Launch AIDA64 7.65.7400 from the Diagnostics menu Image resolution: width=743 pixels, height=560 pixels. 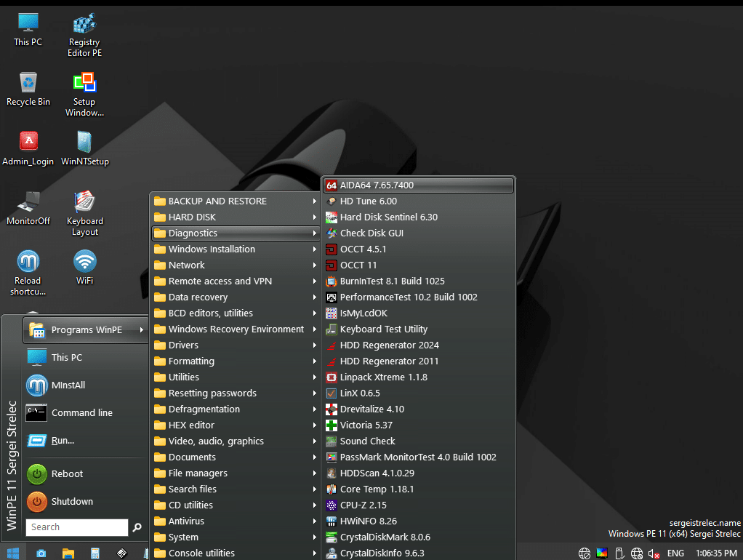click(419, 185)
